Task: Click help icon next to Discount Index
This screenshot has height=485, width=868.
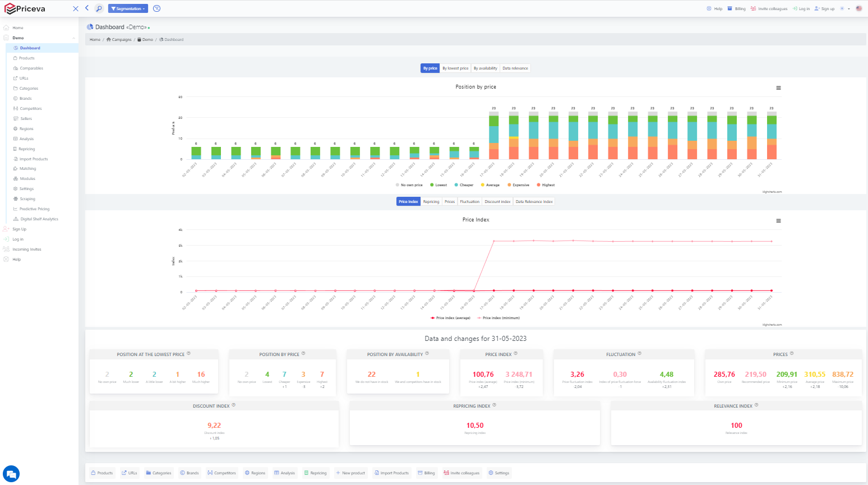Action: (x=234, y=405)
